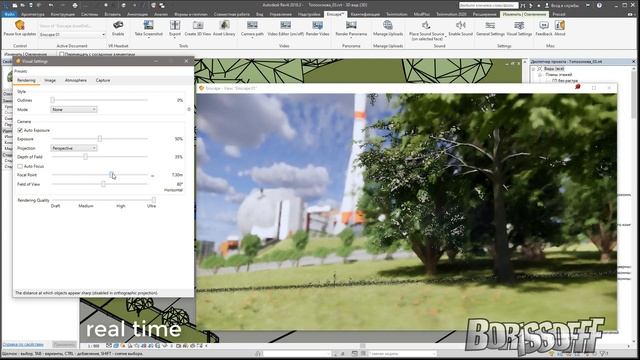This screenshot has height=360, width=640.
Task: Select the Enscape ribbon tab
Action: (336, 14)
